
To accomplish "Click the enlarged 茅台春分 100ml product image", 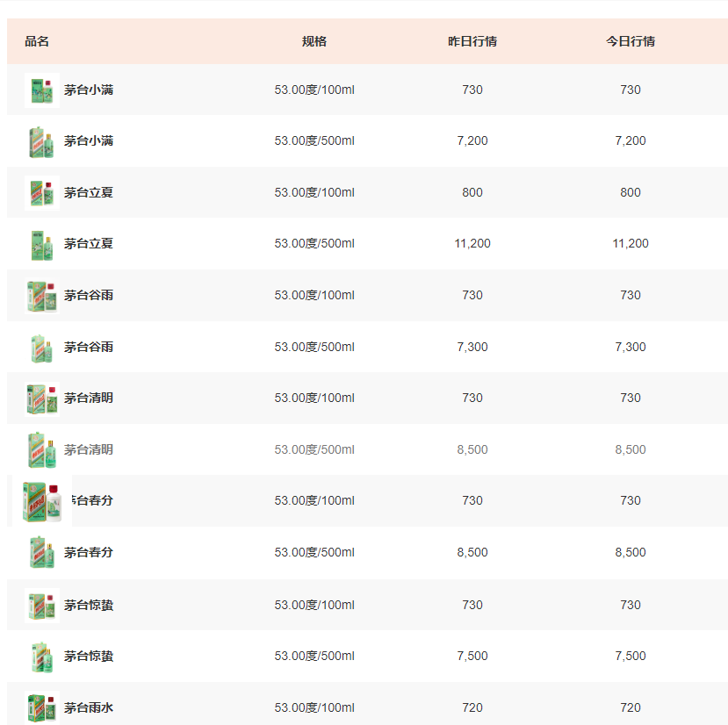I will [42, 501].
